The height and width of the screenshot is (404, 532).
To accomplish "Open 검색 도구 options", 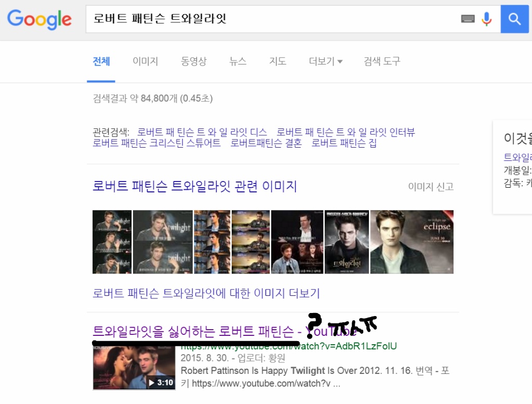I will 382,61.
